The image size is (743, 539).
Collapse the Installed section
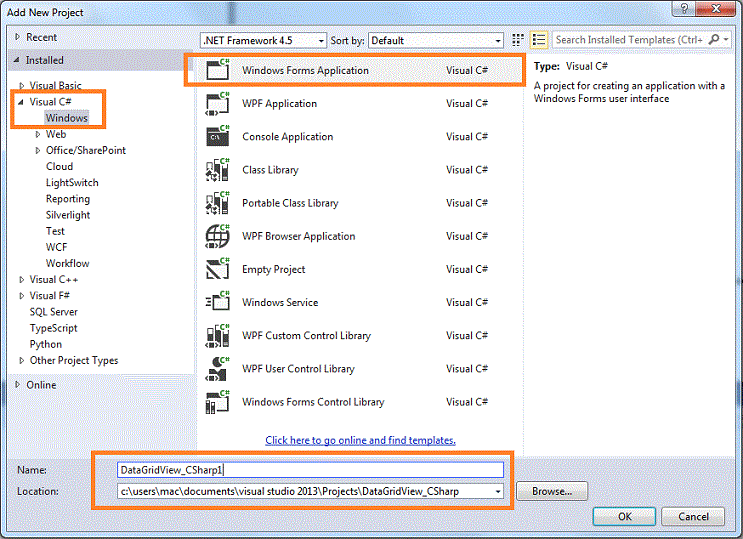coord(17,60)
